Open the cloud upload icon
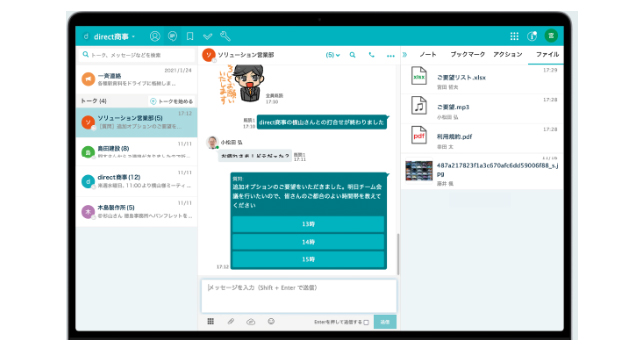Screen dimensions: 640x360 point(251,322)
